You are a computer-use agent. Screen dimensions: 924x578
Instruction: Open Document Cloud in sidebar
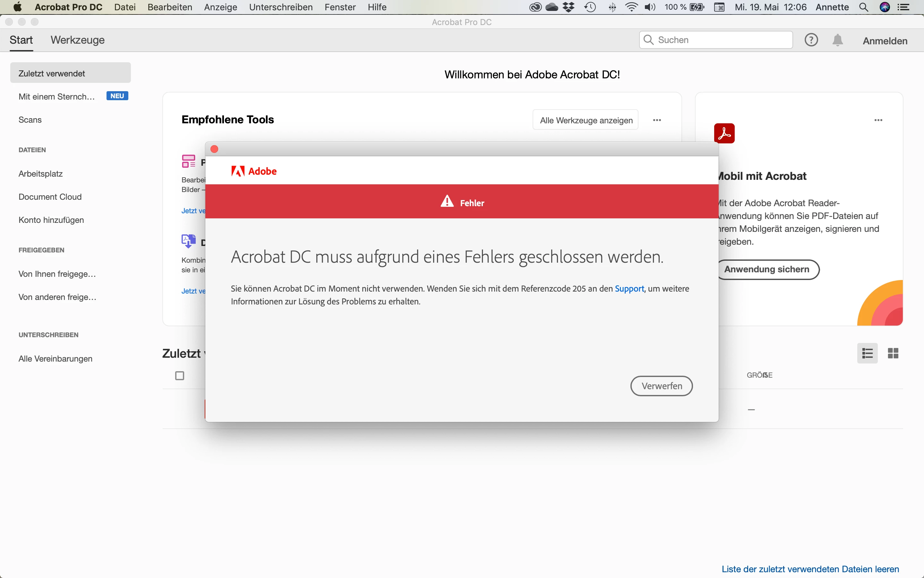point(50,197)
